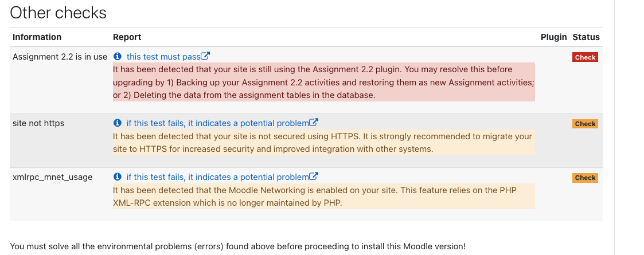Image resolution: width=644 pixels, height=255 pixels.
Task: Click orange Check badge for site not https
Action: 585,124
